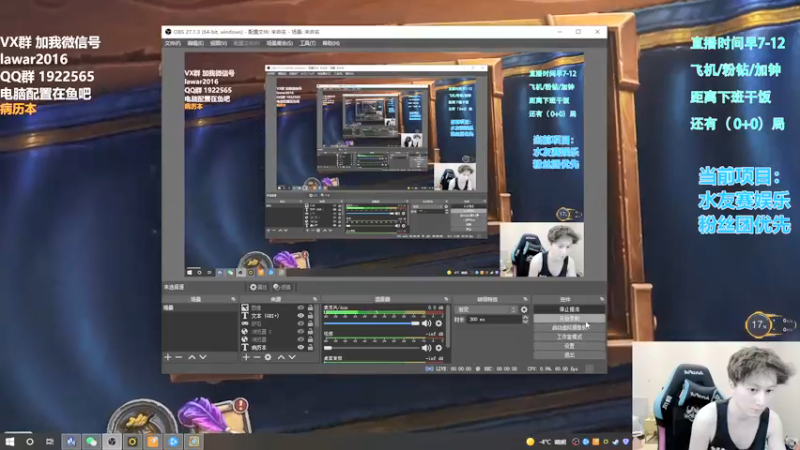This screenshot has width=800, height=450.
Task: Pop out the Sources dock panel
Action: [x=314, y=299]
